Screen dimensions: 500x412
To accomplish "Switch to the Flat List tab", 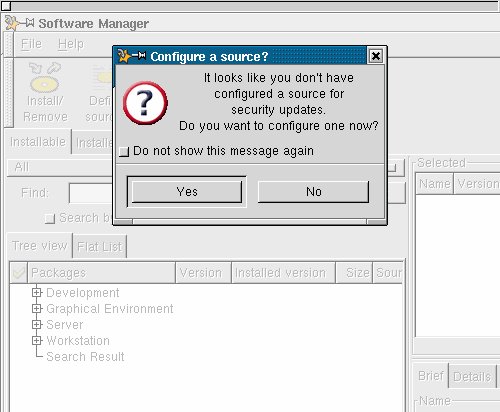I will pyautogui.click(x=100, y=247).
